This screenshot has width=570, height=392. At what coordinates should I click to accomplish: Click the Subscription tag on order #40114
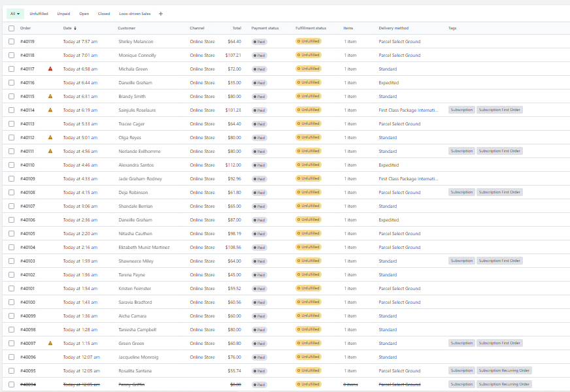point(461,110)
